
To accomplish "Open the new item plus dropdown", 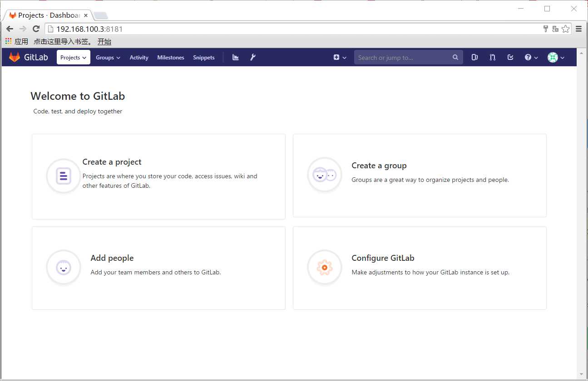I will pyautogui.click(x=340, y=57).
